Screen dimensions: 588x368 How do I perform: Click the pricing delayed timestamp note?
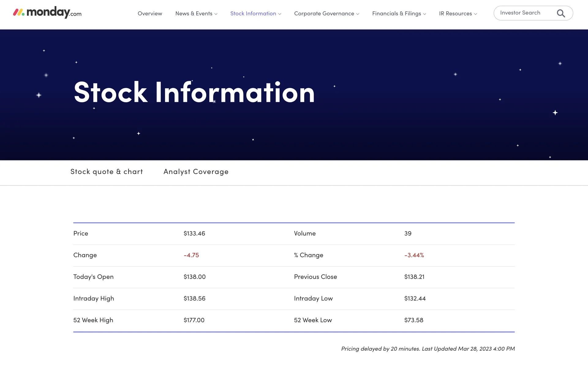tap(428, 349)
